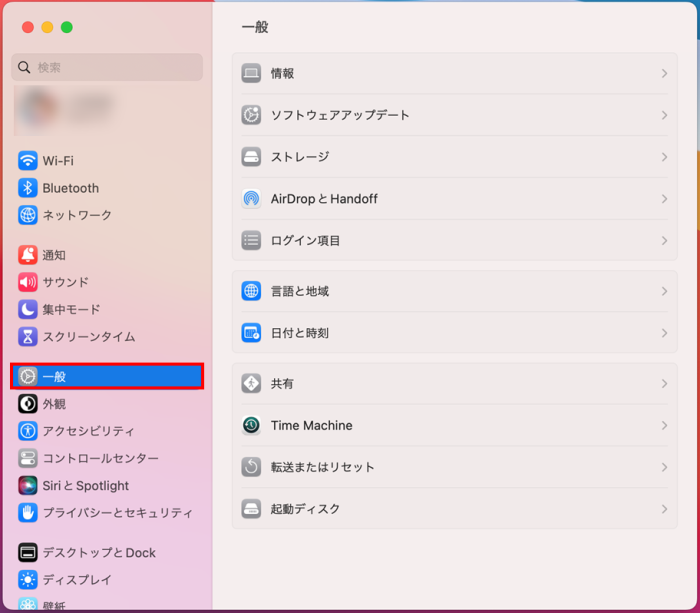This screenshot has height=613, width=700.
Task: Open the スクリーンタイム hourglass icon
Action: coord(27,337)
